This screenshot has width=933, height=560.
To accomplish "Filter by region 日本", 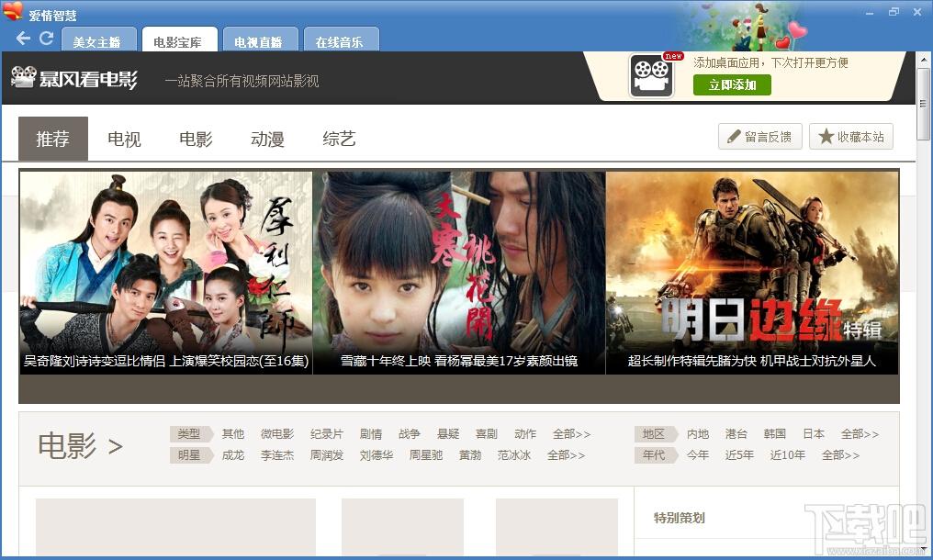I will pyautogui.click(x=814, y=434).
